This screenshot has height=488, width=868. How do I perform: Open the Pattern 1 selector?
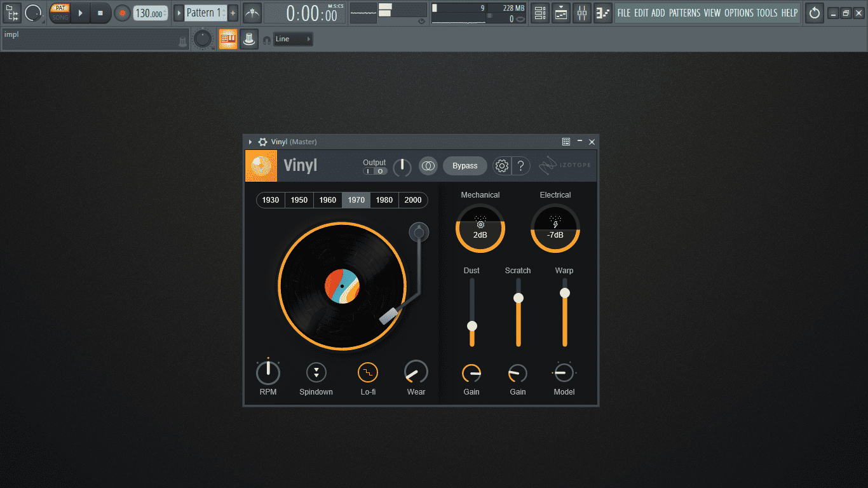pos(205,13)
